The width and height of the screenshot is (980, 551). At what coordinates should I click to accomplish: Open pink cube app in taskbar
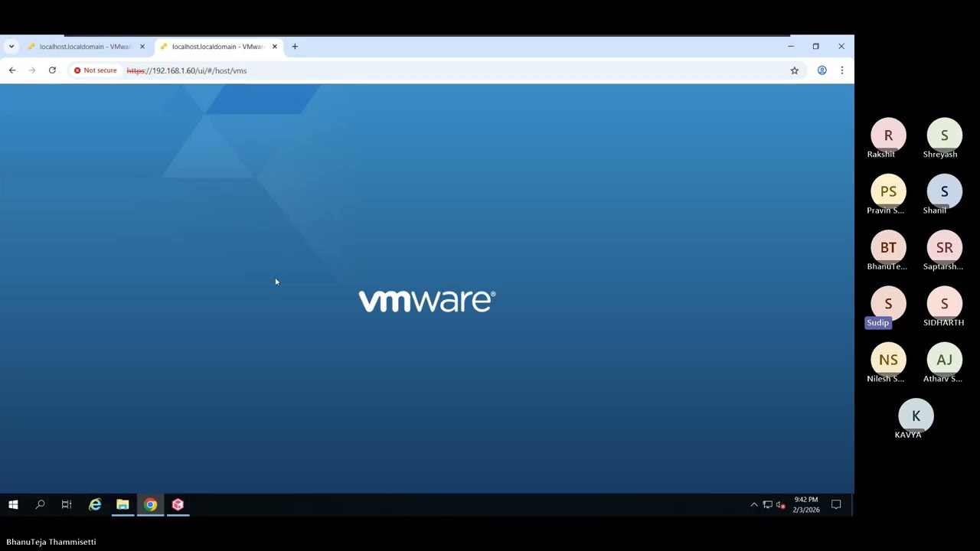178,504
